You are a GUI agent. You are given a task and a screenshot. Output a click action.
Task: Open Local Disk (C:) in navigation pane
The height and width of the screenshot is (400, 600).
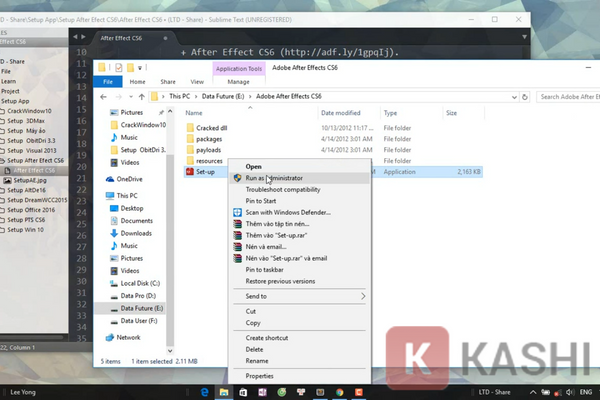pyautogui.click(x=140, y=283)
